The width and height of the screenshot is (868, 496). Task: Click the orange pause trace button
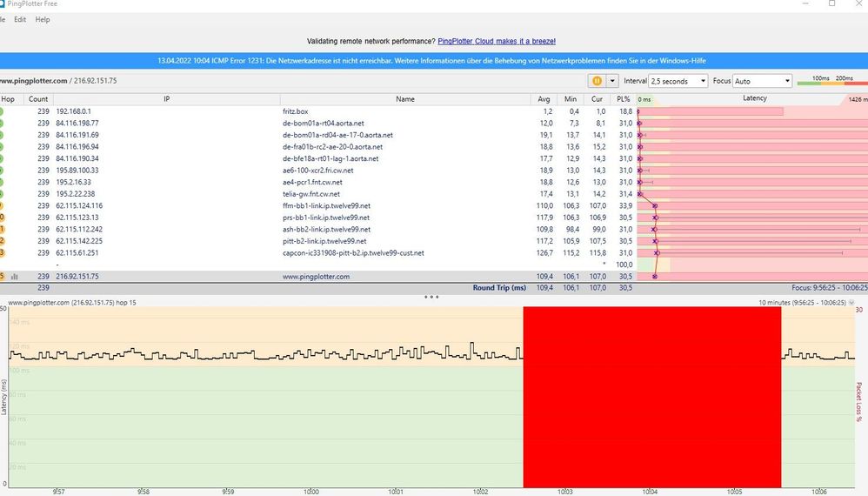point(597,81)
